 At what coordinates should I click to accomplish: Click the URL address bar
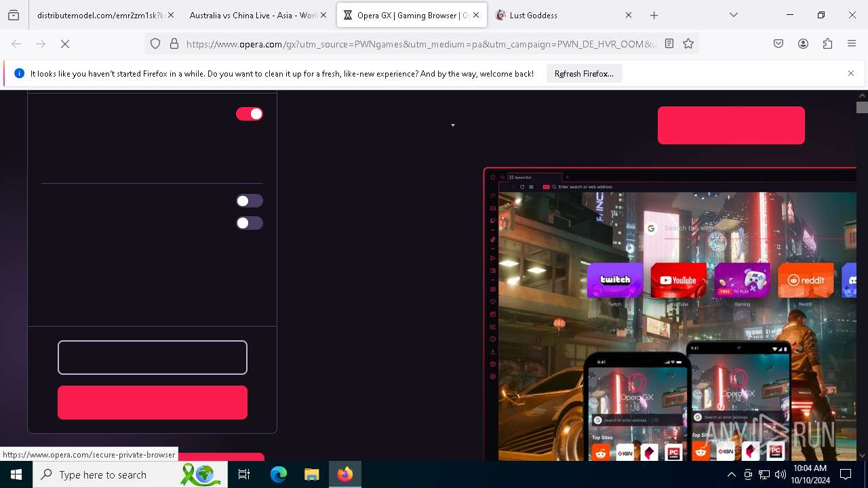pos(420,43)
